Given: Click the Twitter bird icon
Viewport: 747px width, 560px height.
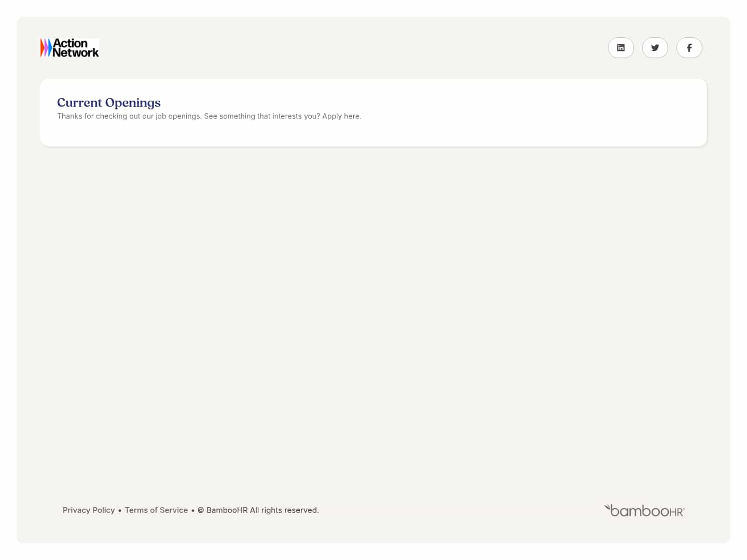Looking at the screenshot, I should pos(655,47).
